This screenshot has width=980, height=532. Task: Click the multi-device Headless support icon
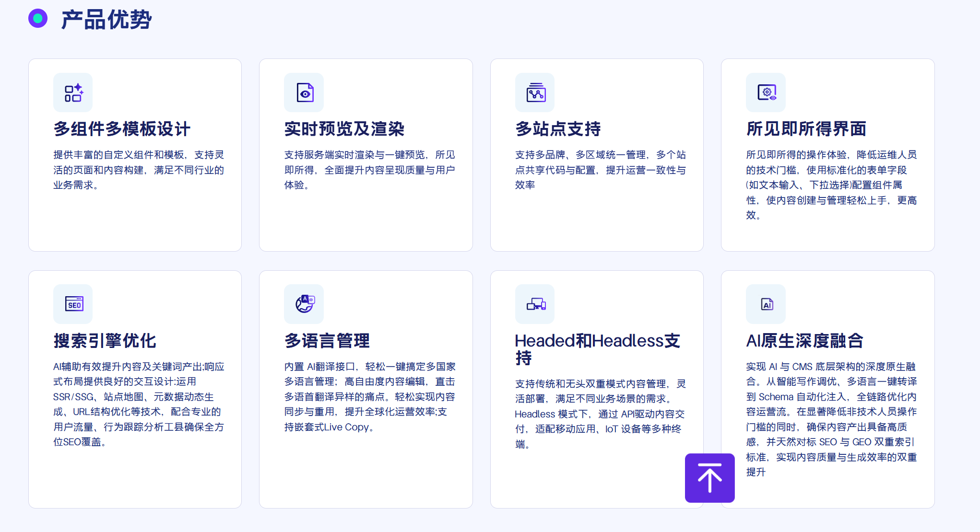pyautogui.click(x=534, y=304)
